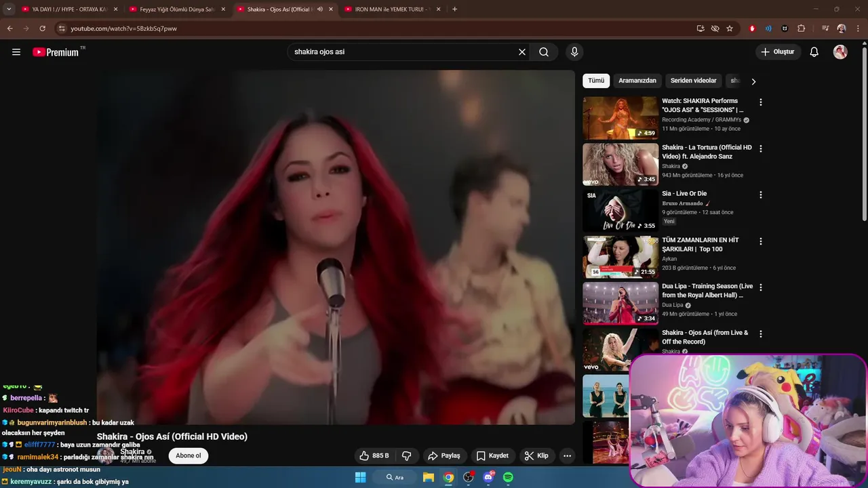The height and width of the screenshot is (488, 868).
Task: Open Discord from the taskbar
Action: click(x=488, y=477)
